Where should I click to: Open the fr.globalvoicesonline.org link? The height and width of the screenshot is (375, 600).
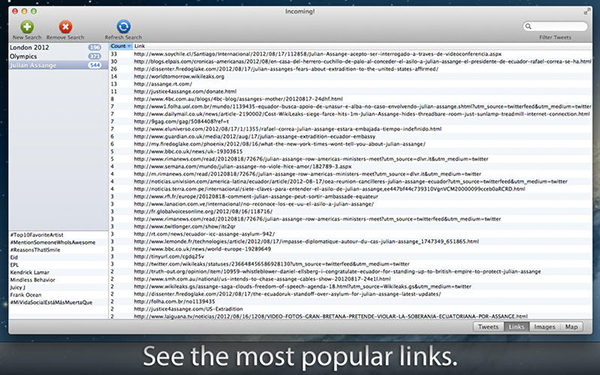coord(203,211)
